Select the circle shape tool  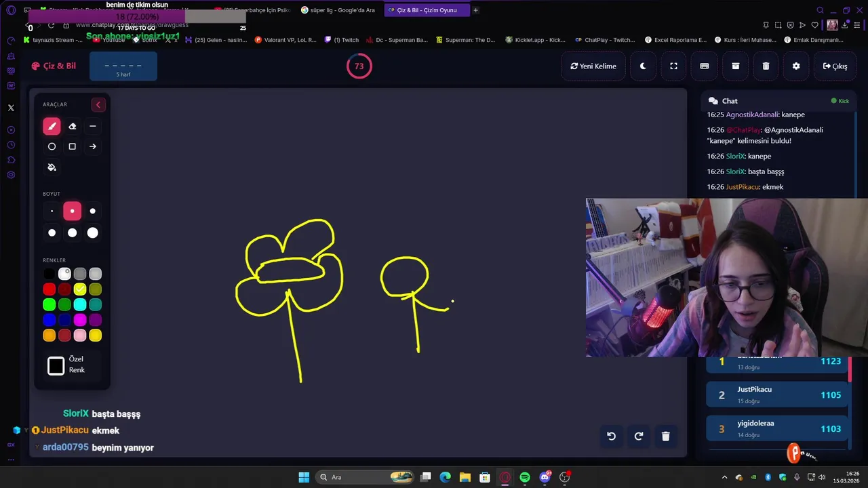tap(52, 146)
